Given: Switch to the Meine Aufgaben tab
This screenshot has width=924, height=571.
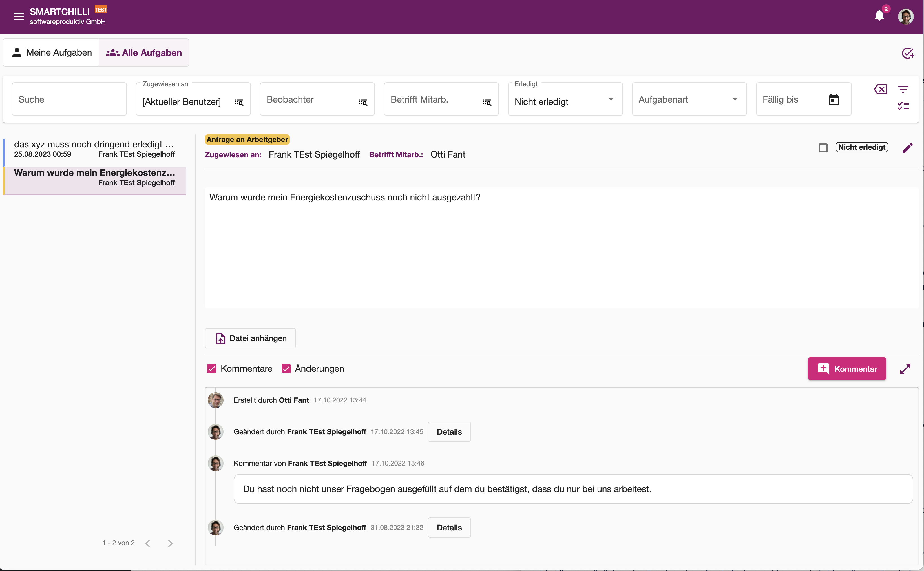Looking at the screenshot, I should 51,52.
